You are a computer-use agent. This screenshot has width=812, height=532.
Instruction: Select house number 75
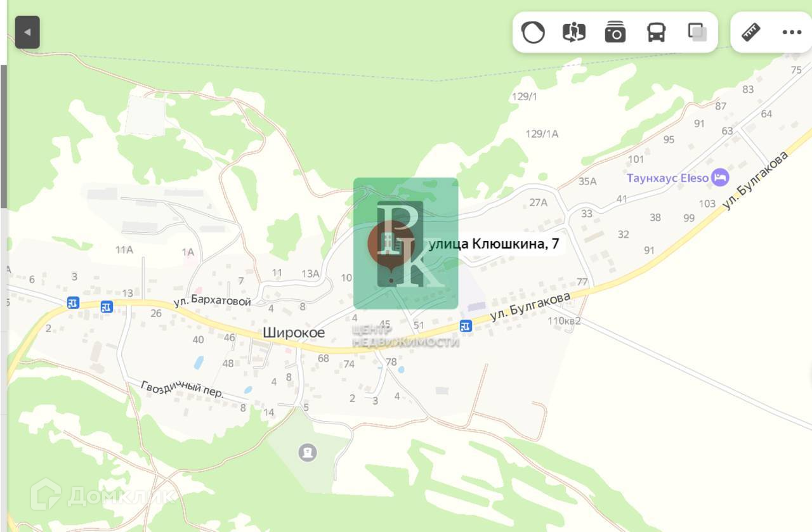tap(796, 70)
